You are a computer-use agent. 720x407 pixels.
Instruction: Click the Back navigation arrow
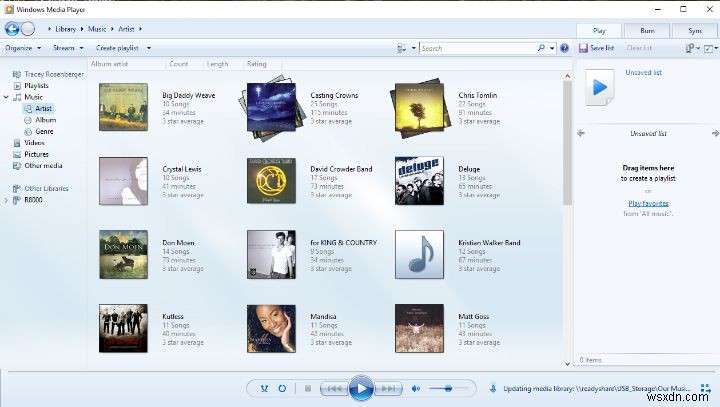(12, 29)
